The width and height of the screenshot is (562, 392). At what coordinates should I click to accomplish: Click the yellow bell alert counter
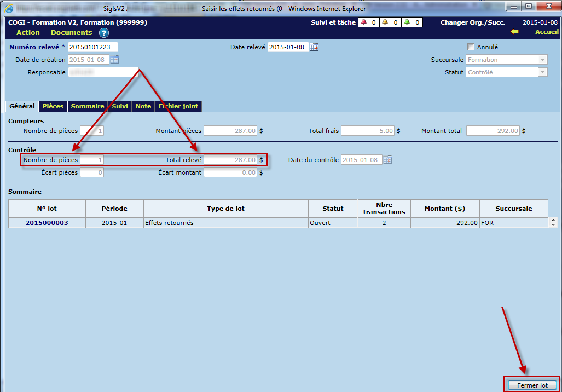pyautogui.click(x=385, y=22)
